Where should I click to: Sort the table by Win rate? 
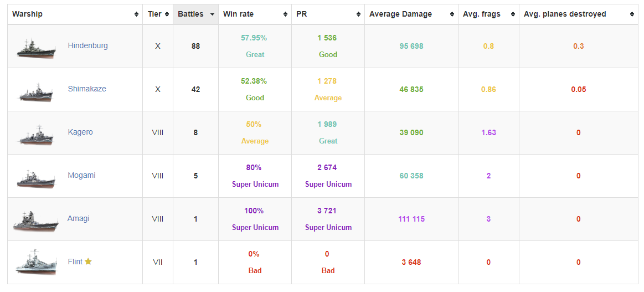[x=255, y=14]
